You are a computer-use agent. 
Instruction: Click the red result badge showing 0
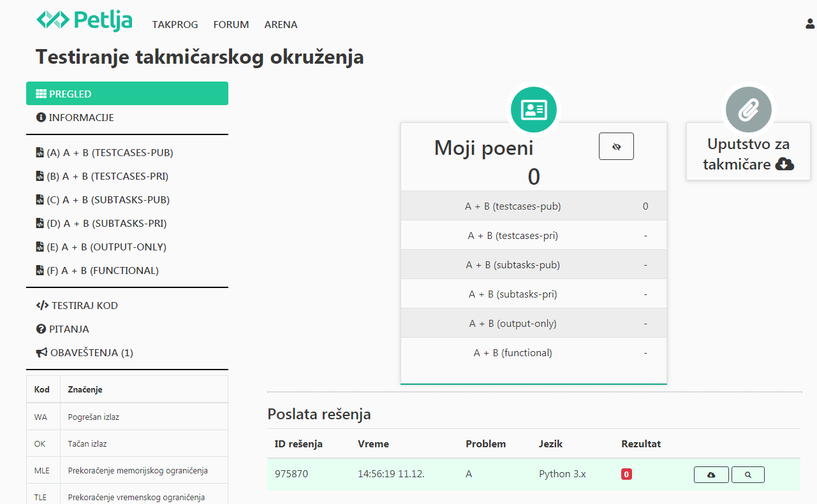[x=626, y=474]
